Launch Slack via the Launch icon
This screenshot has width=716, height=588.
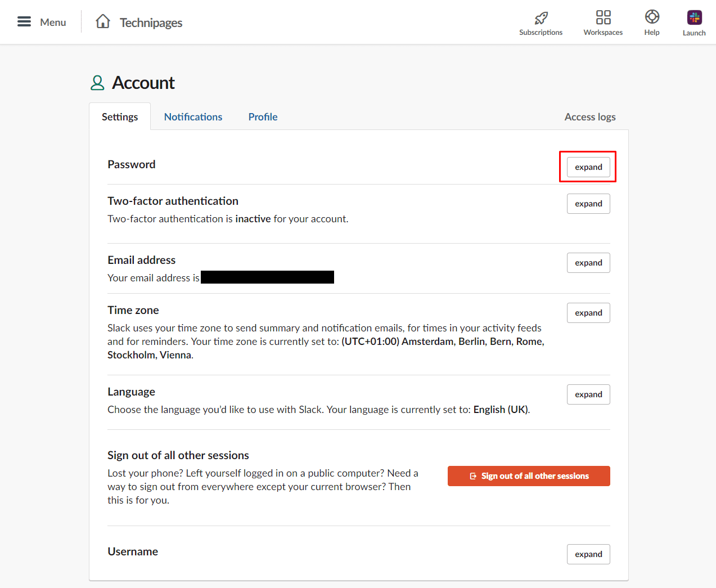point(694,17)
